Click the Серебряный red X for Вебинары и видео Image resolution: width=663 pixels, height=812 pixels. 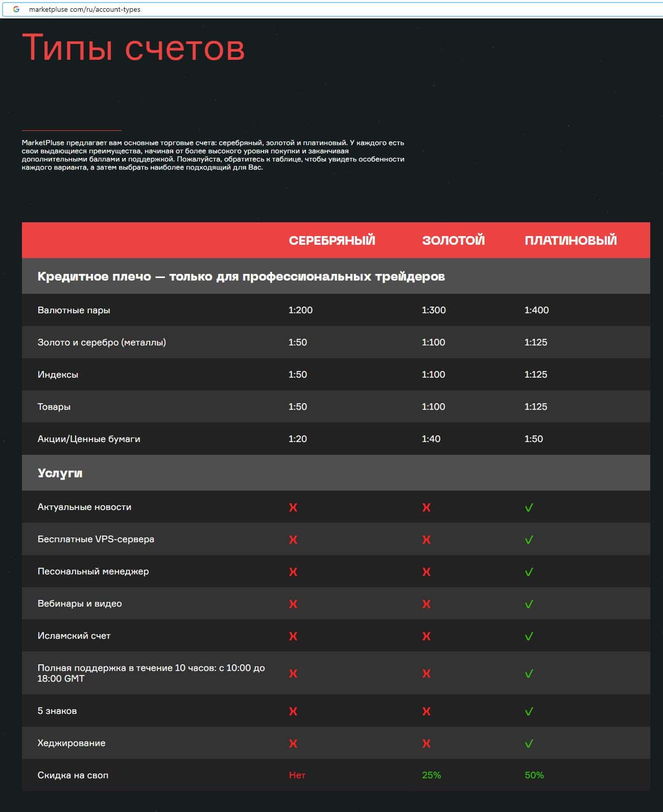point(293,604)
